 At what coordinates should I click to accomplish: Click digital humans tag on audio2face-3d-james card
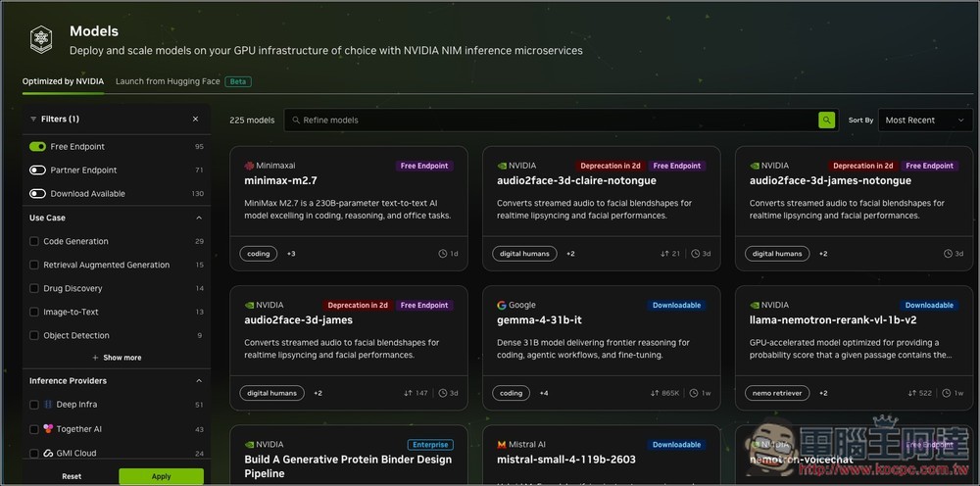[271, 393]
